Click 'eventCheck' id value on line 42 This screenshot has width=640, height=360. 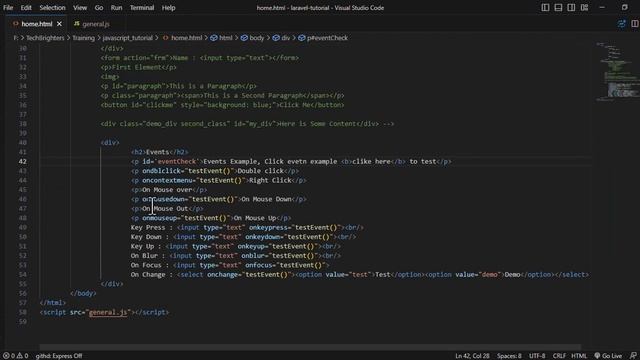177,162
